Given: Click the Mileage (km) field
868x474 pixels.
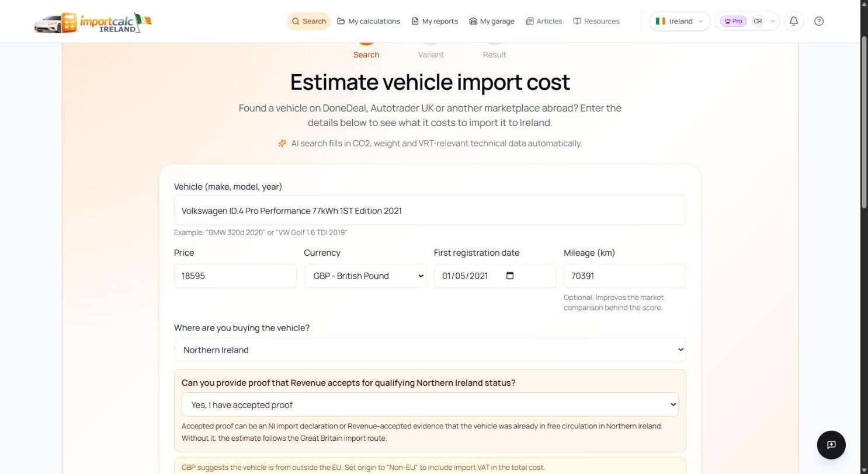Looking at the screenshot, I should point(624,276).
